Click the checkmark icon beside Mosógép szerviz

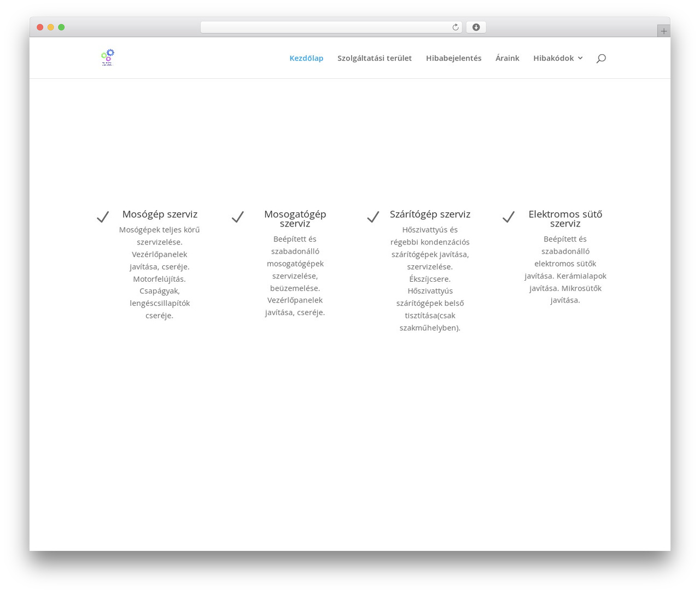pos(103,217)
